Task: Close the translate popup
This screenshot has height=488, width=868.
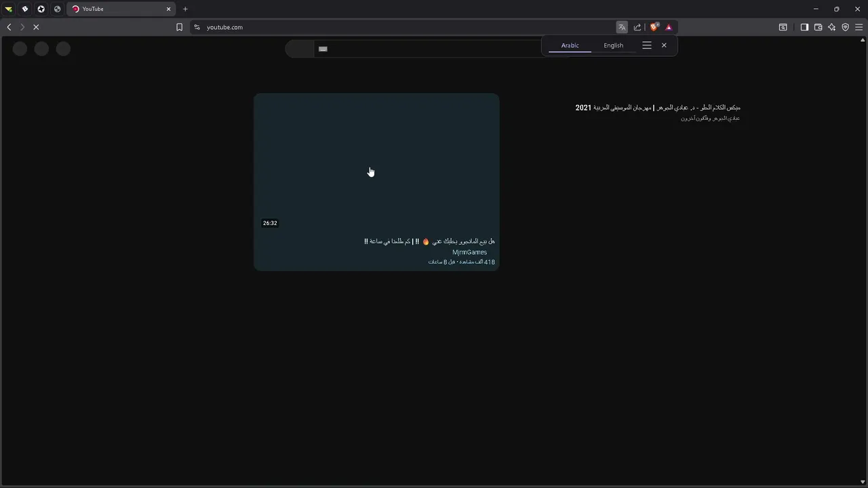Action: coord(664,45)
